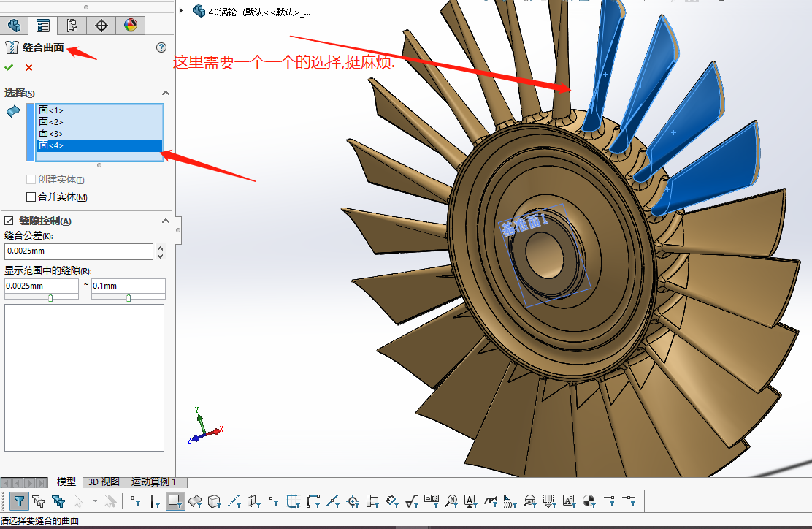Viewport: 812px width, 529px height.
Task: Collapse the 选择 section chevron
Action: coord(166,93)
